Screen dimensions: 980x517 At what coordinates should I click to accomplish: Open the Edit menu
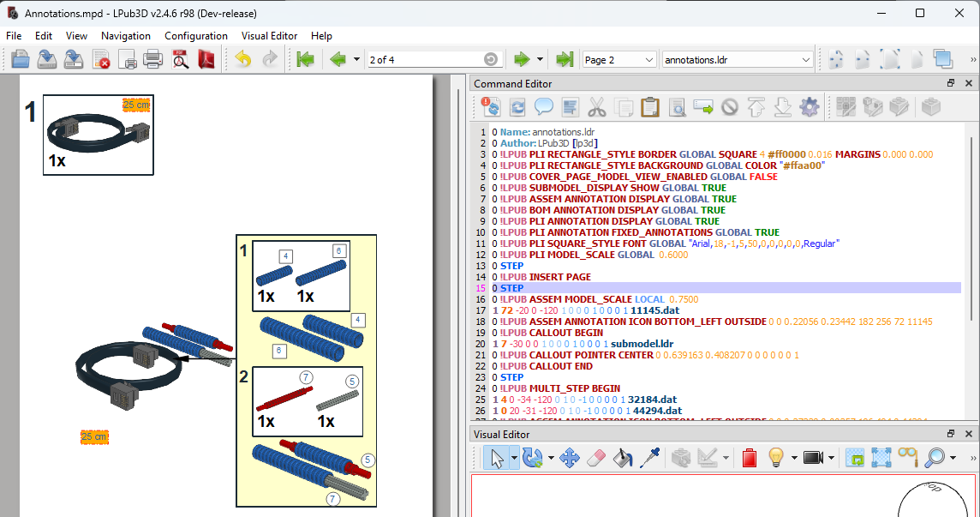tap(44, 36)
